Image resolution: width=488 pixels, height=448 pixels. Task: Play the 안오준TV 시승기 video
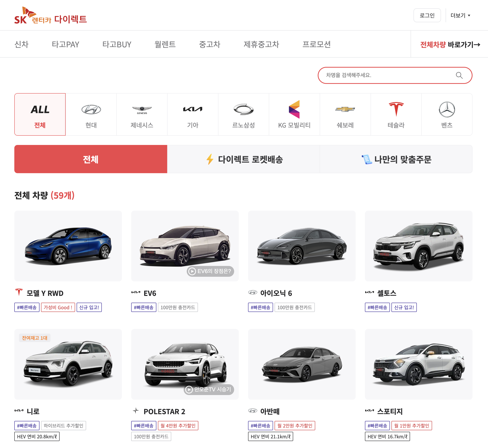coord(209,389)
